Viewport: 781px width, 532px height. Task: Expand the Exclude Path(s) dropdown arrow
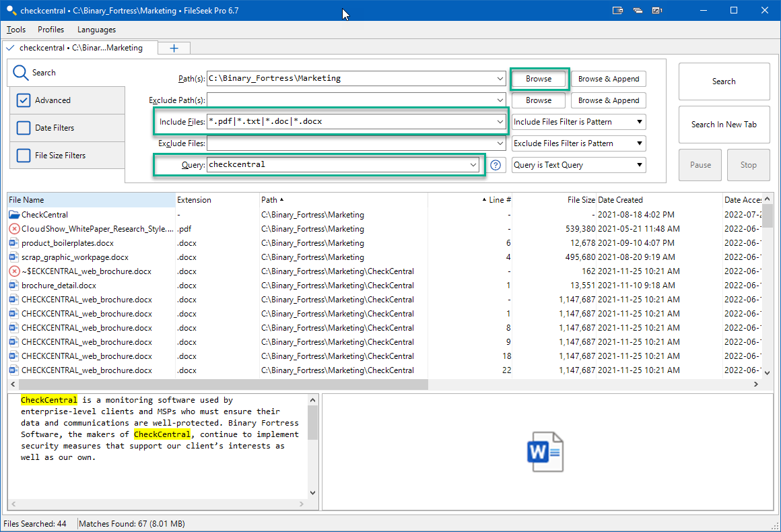(500, 100)
